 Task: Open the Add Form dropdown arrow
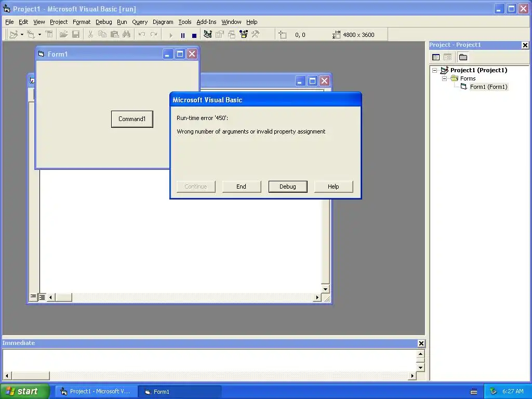point(39,35)
